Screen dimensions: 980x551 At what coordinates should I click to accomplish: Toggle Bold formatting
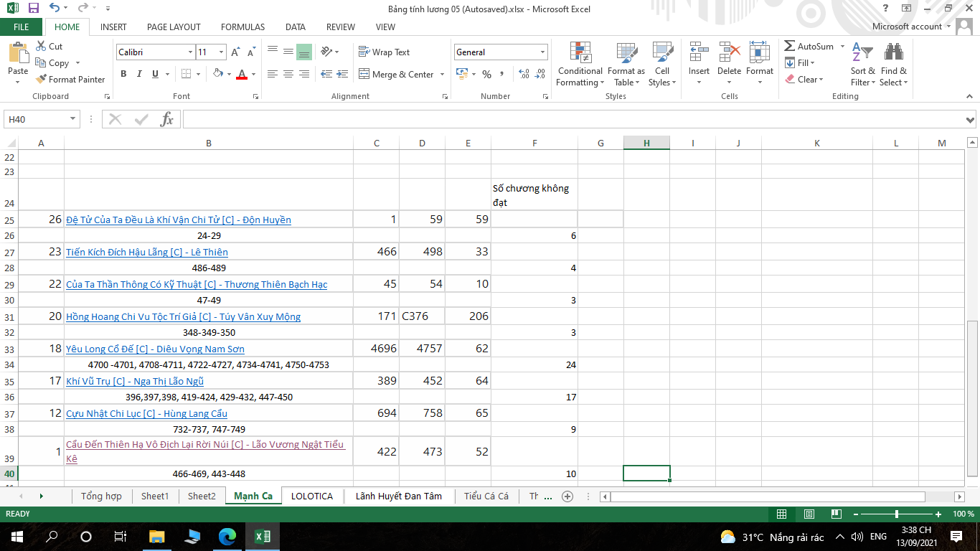pos(123,74)
